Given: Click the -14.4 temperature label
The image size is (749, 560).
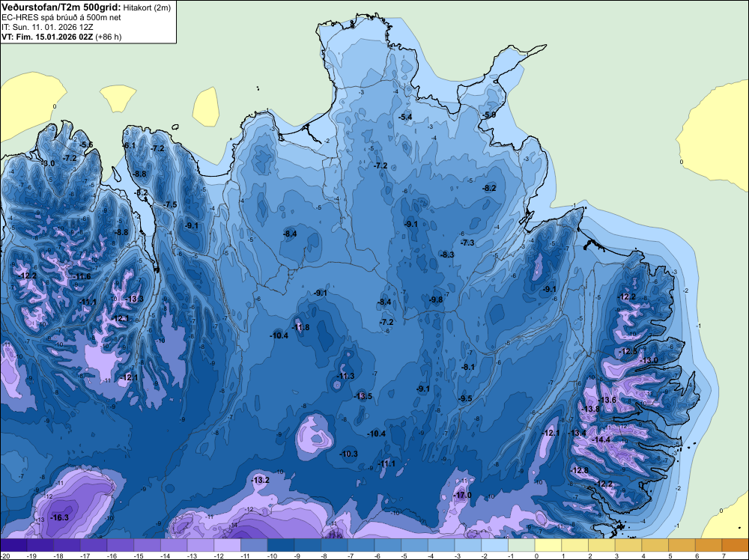Looking at the screenshot, I should click(601, 439).
